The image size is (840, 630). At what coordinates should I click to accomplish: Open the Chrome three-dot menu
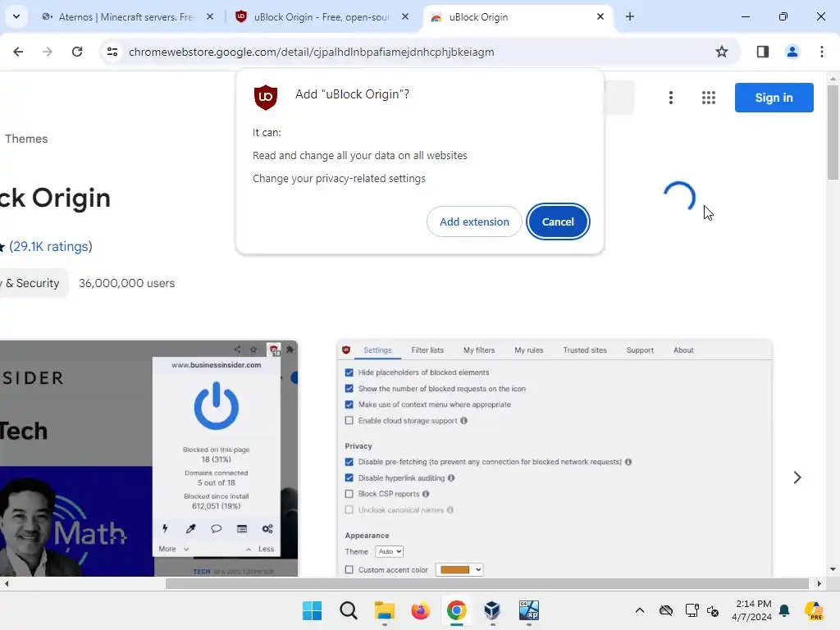[821, 52]
